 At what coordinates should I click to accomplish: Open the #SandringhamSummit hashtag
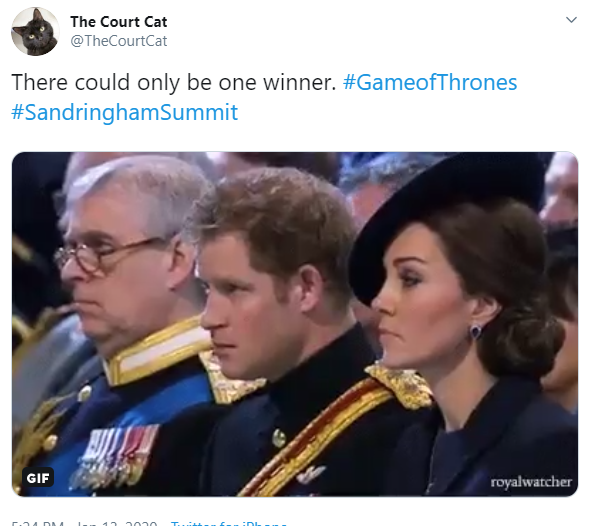[125, 112]
